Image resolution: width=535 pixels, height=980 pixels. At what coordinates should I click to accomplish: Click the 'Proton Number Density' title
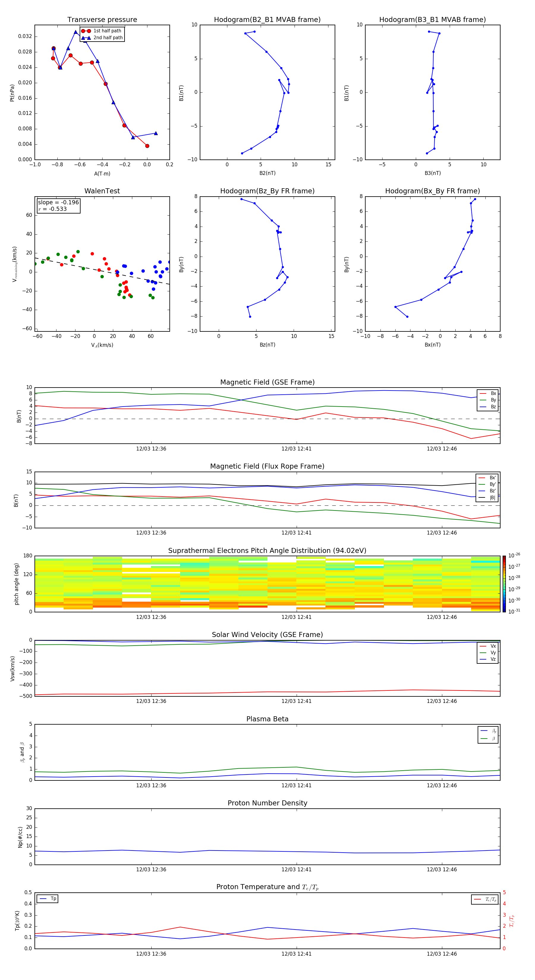pyautogui.click(x=267, y=803)
